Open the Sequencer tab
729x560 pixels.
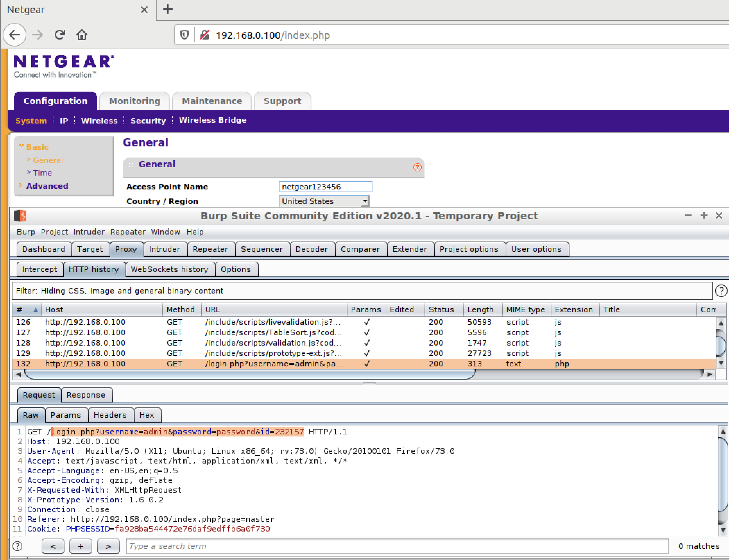pos(262,249)
